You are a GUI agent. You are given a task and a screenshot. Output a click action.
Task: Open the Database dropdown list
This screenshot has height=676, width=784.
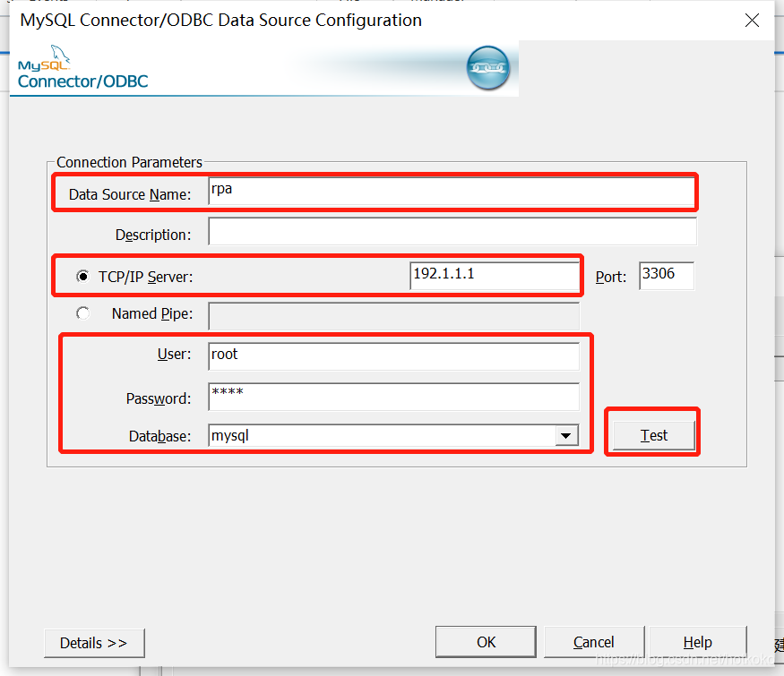click(x=567, y=435)
